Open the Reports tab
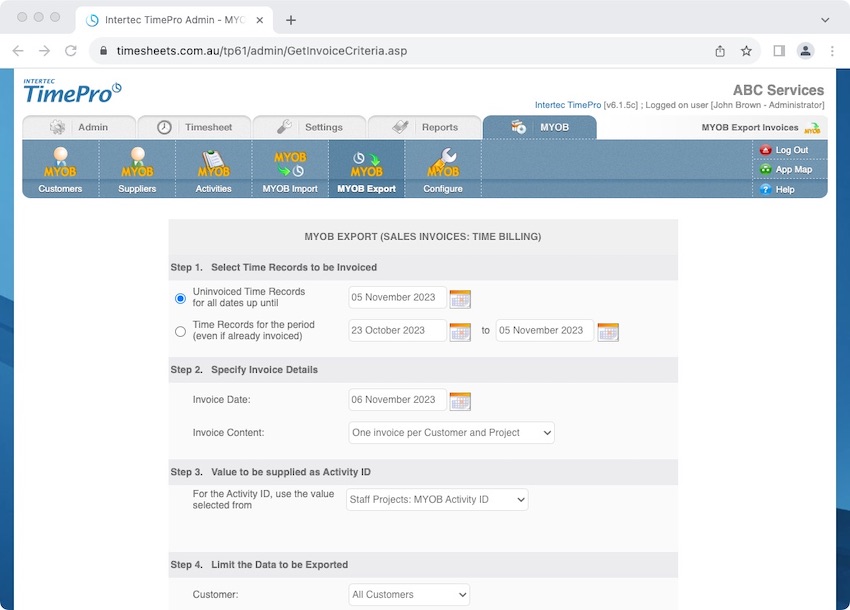The width and height of the screenshot is (850, 610). 425,127
